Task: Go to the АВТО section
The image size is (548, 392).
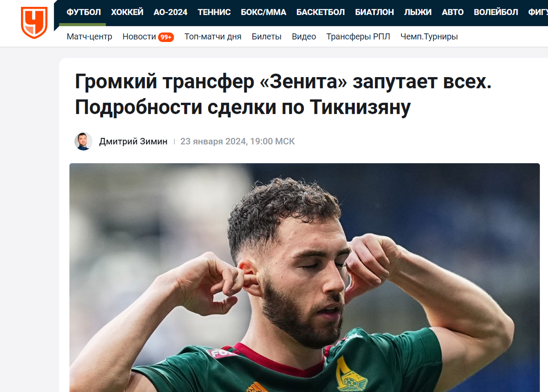Action: (453, 12)
